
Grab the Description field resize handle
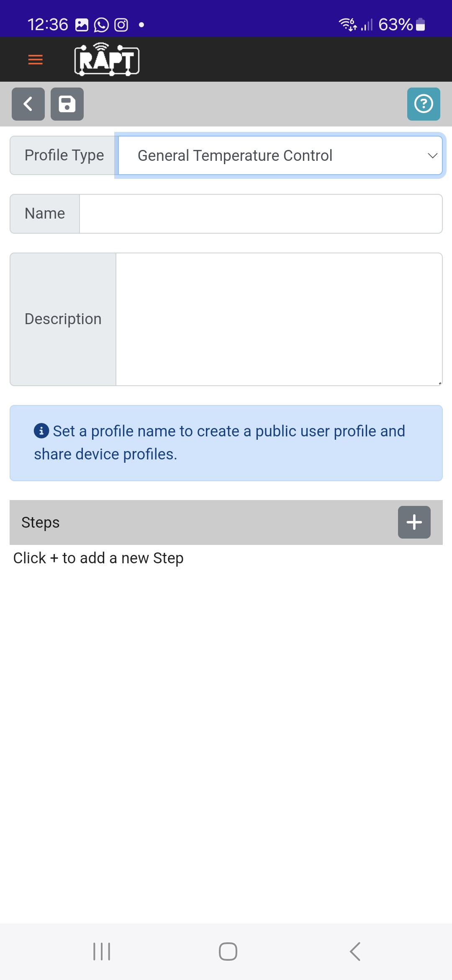click(440, 383)
